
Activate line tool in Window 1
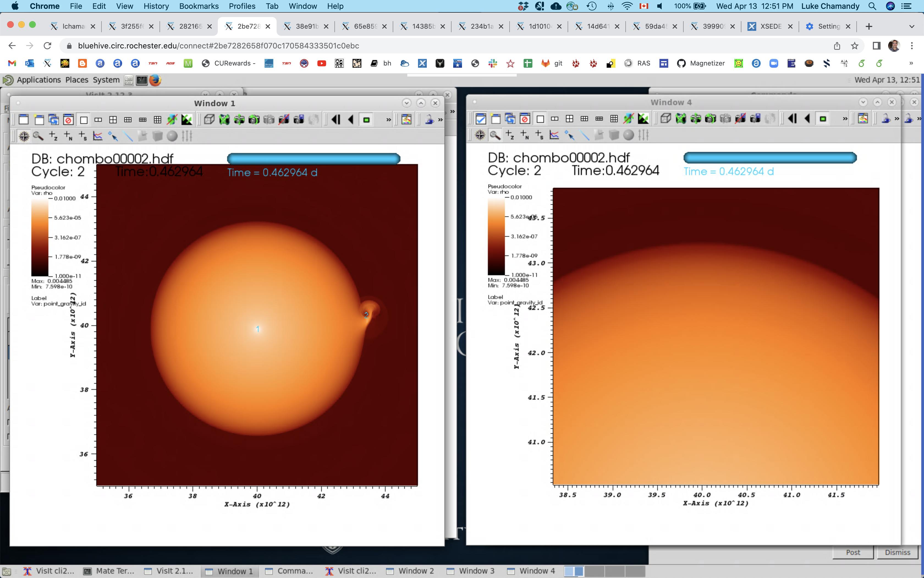(x=128, y=136)
